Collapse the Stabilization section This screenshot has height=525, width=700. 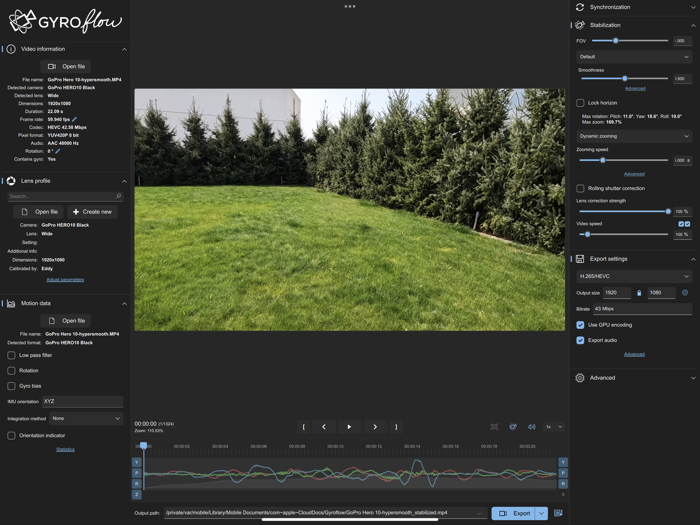tap(693, 25)
